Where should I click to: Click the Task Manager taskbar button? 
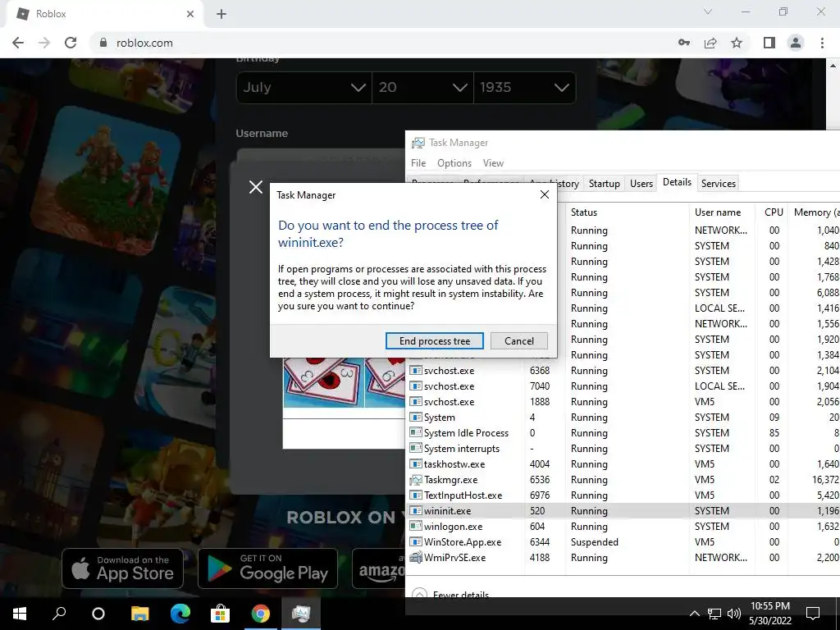[301, 614]
